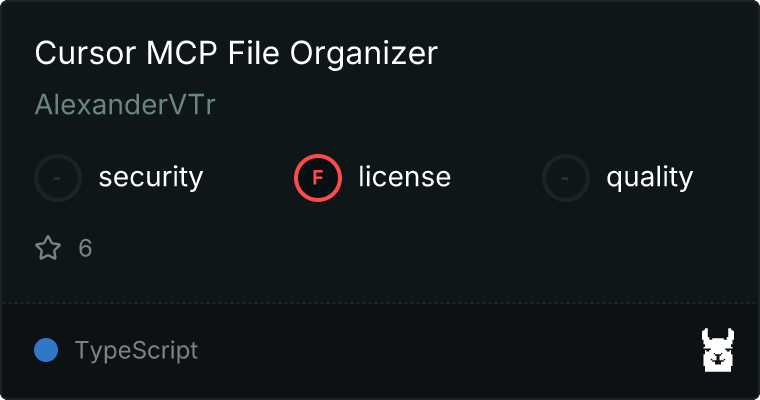
Task: Open the Cursor MCP File Organizer title
Action: coord(236,53)
